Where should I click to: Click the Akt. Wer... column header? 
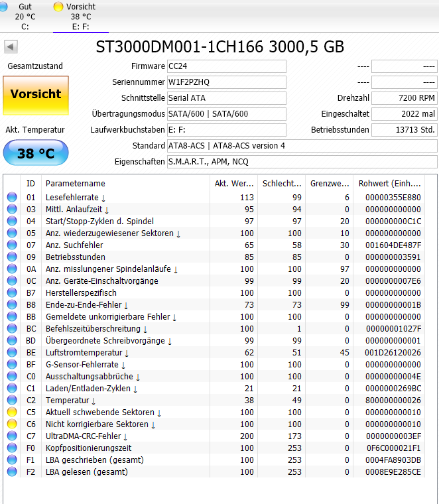[234, 184]
